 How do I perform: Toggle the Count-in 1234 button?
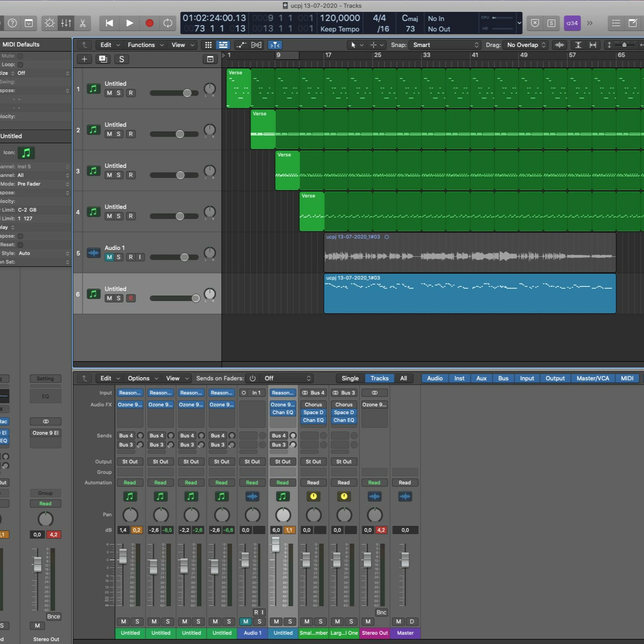click(x=572, y=23)
